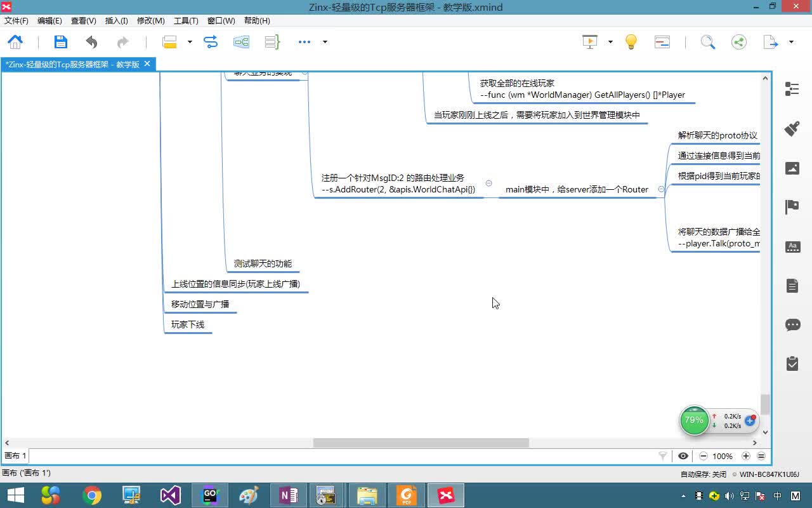Screen dimensions: 812x508
Task: Collapse the 聊天业务的实现 branch
Action: (304, 72)
